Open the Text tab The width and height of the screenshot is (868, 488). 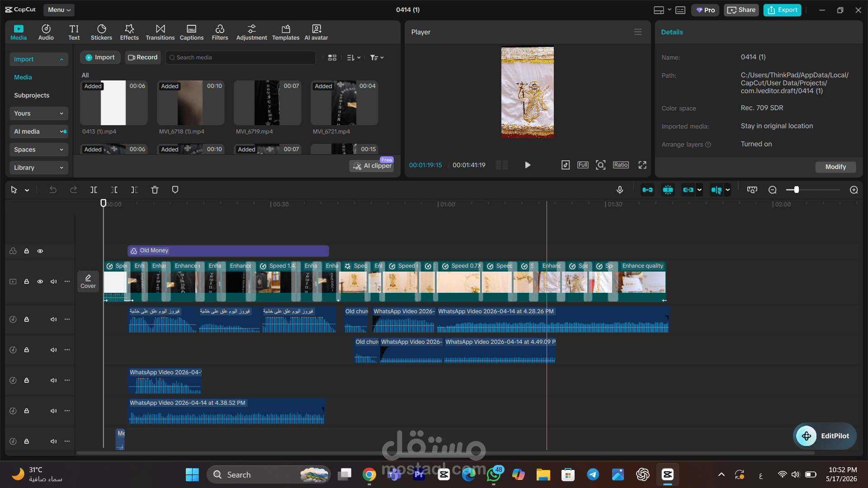coord(74,32)
